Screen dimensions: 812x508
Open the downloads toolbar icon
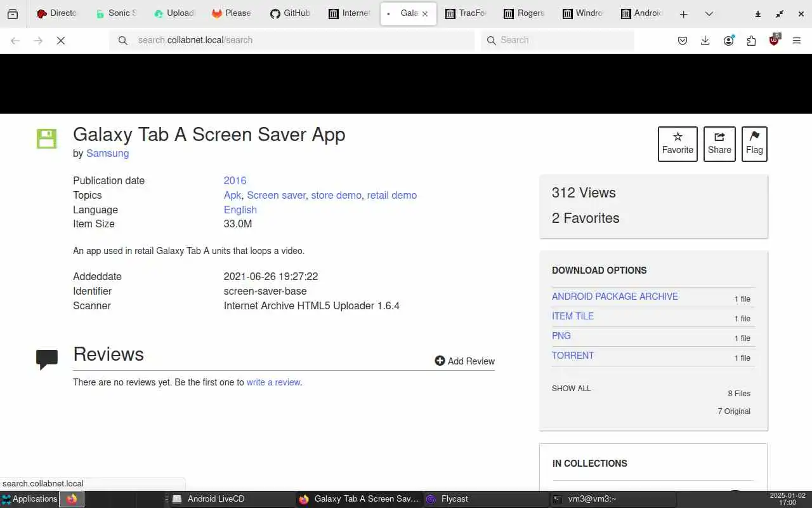click(x=705, y=41)
